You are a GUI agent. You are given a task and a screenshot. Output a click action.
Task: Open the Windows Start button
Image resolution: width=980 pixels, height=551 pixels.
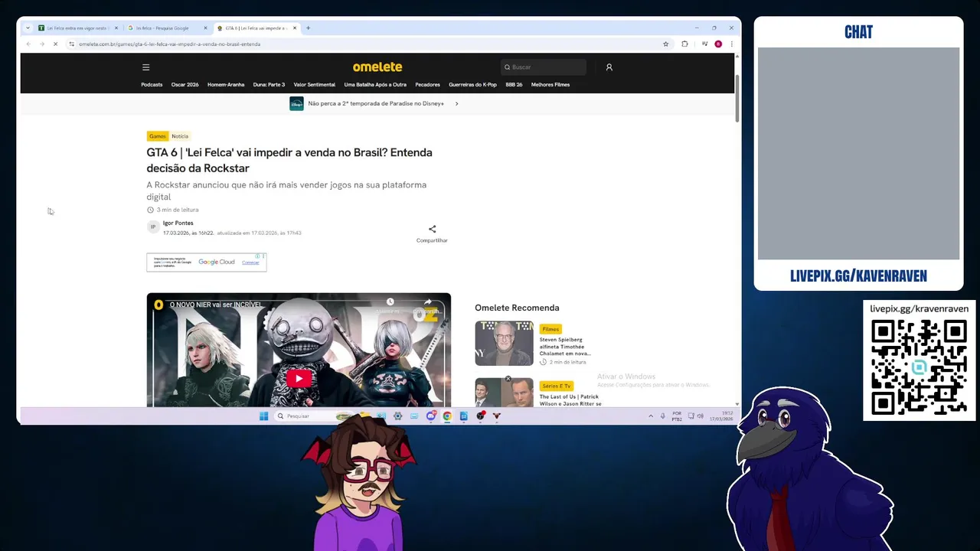click(x=263, y=416)
